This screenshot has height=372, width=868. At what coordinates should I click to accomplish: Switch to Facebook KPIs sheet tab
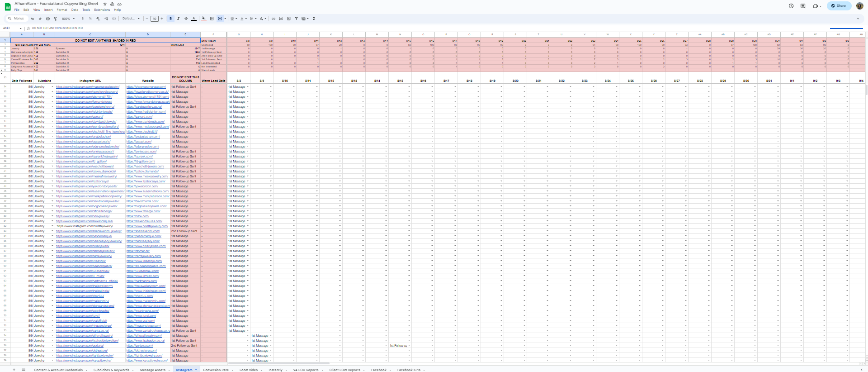click(409, 370)
